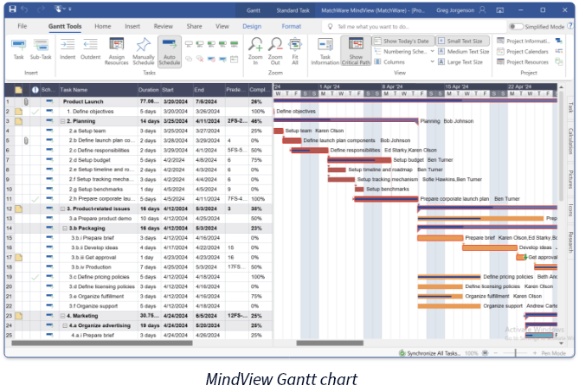Switch to Review tab
The height and width of the screenshot is (392, 579).
(x=164, y=26)
